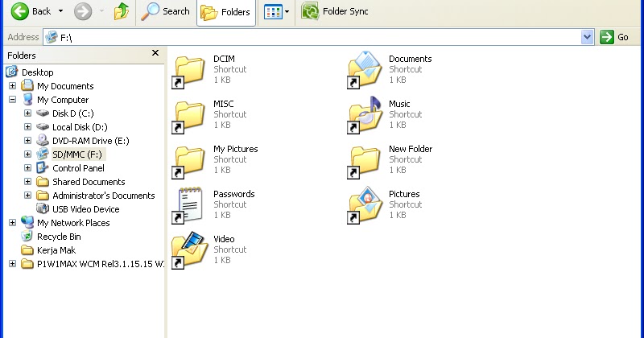Expand My Documents tree node
644x338 pixels.
(12, 86)
